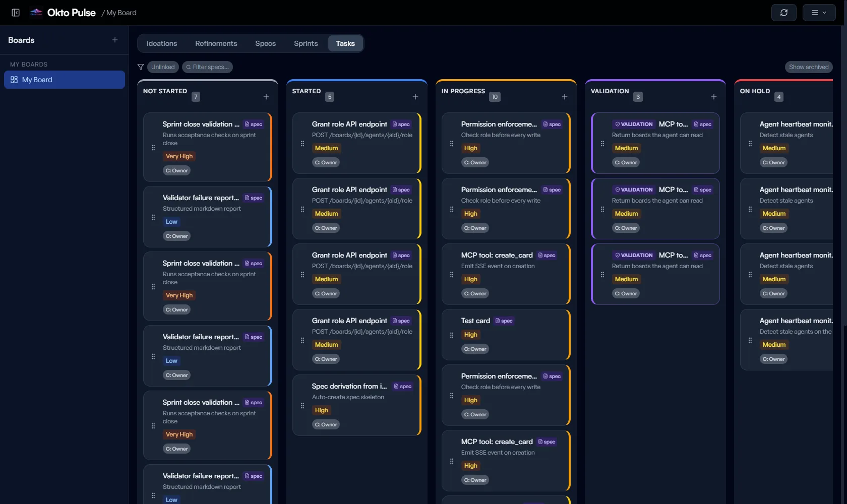The height and width of the screenshot is (504, 847).
Task: Click inside the Filter specs search field
Action: pos(207,67)
